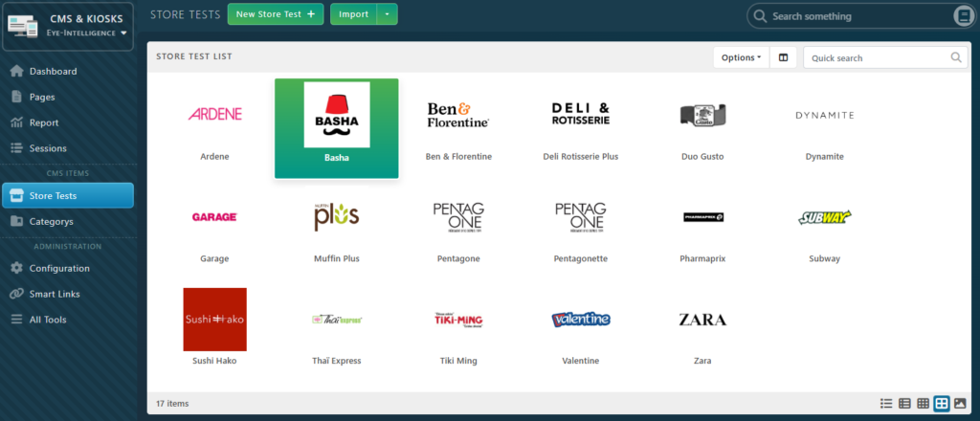Click the Pentagonette name label

tap(581, 258)
